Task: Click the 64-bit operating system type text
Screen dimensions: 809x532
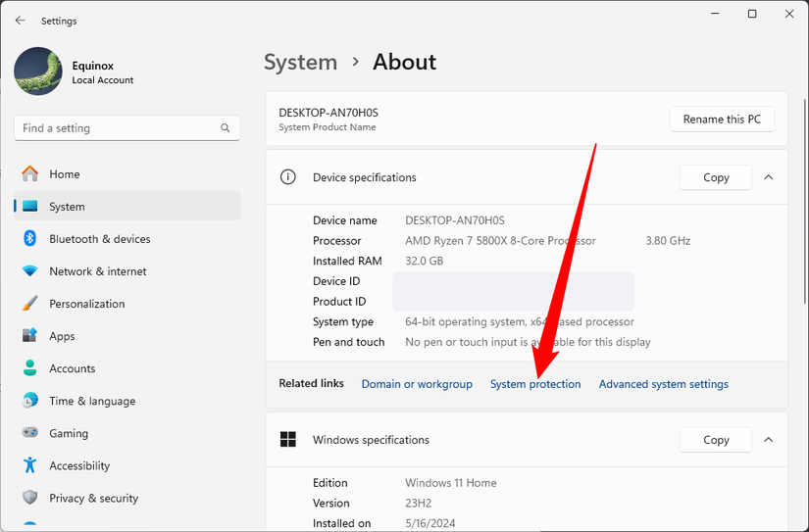Action: pyautogui.click(x=520, y=321)
